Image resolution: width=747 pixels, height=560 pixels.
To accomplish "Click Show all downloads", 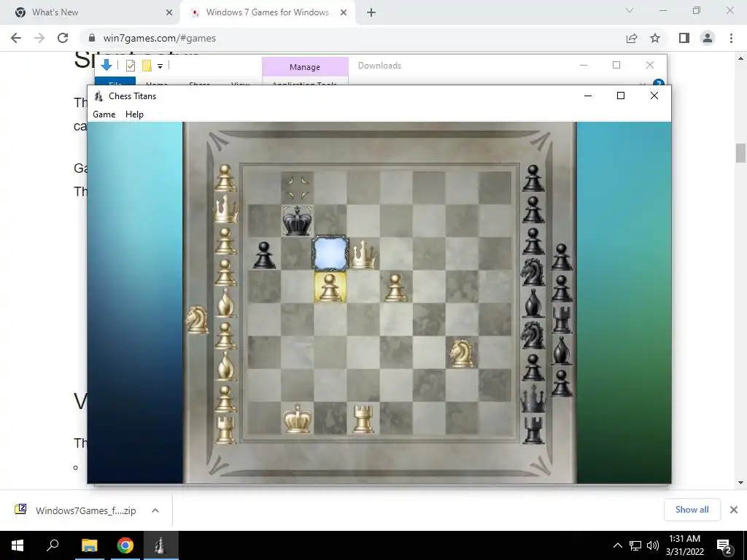I will 692,510.
